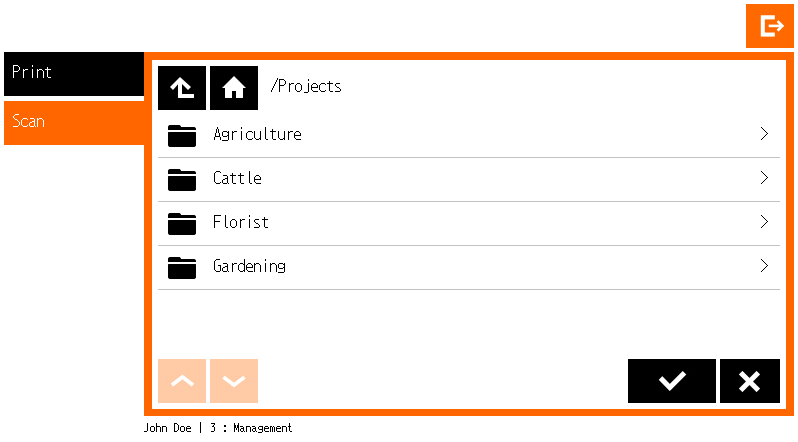
Task: Click the /Projects path label
Action: pyautogui.click(x=306, y=86)
